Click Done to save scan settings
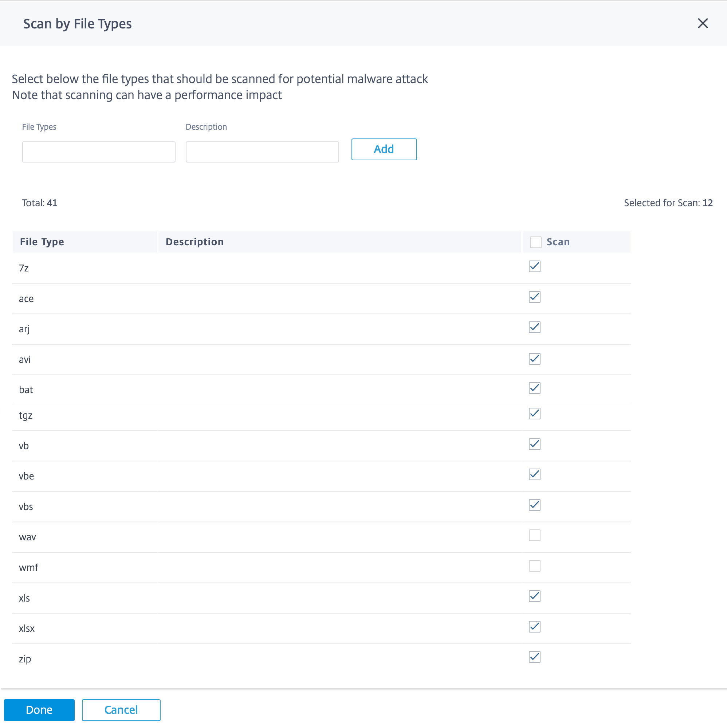 click(x=39, y=709)
